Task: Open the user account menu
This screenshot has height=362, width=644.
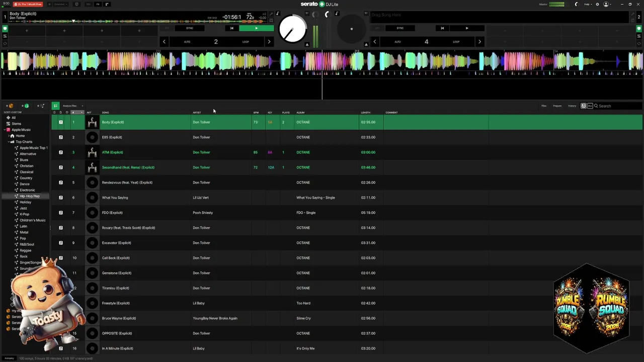Action: (607, 4)
